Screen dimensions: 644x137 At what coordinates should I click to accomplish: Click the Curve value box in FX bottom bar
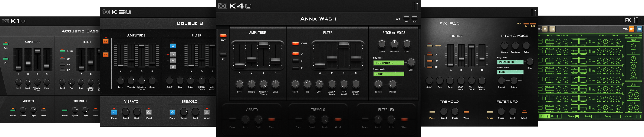click(x=636, y=116)
